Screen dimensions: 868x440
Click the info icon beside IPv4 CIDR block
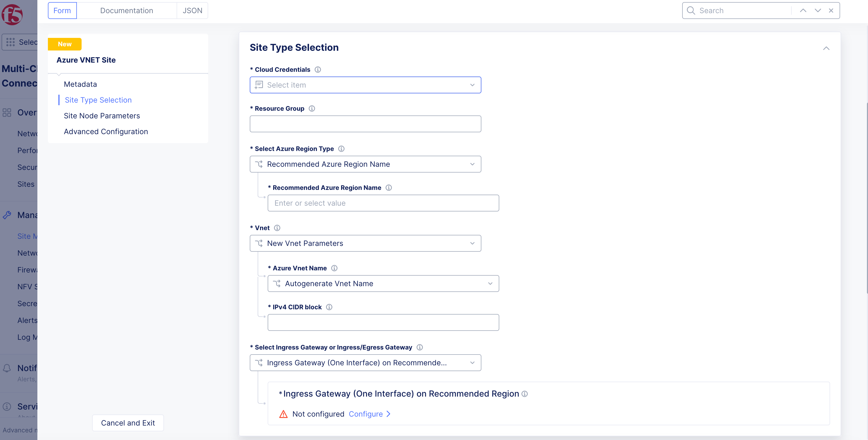click(x=329, y=307)
